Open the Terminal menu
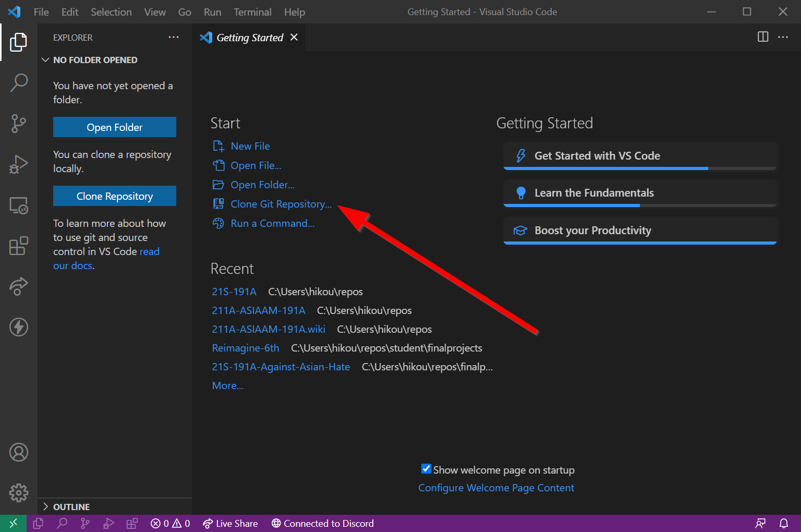 tap(252, 12)
